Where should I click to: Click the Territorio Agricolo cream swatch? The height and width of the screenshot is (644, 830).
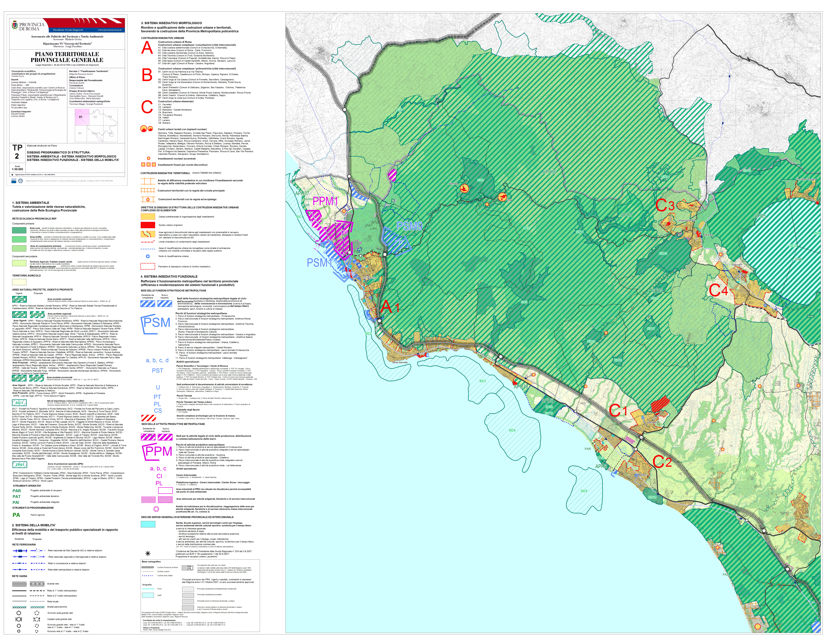pyautogui.click(x=19, y=282)
